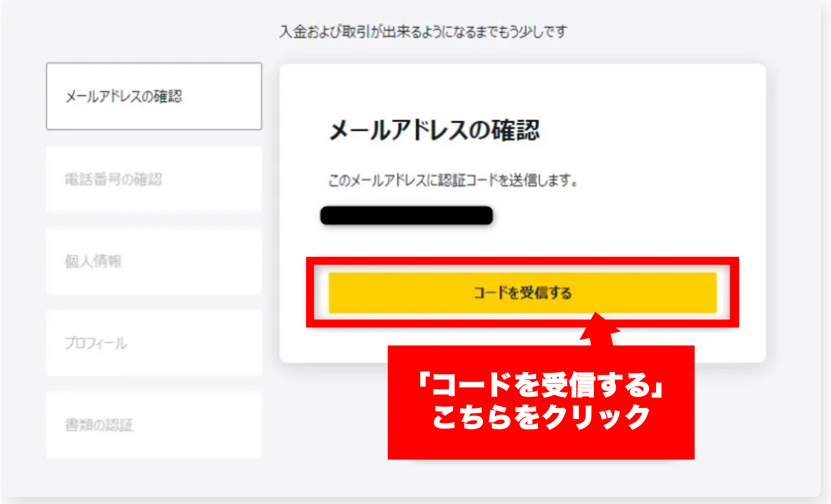Select the メールアドレスの確認 step in sidebar
This screenshot has width=831, height=504.
coord(154,96)
